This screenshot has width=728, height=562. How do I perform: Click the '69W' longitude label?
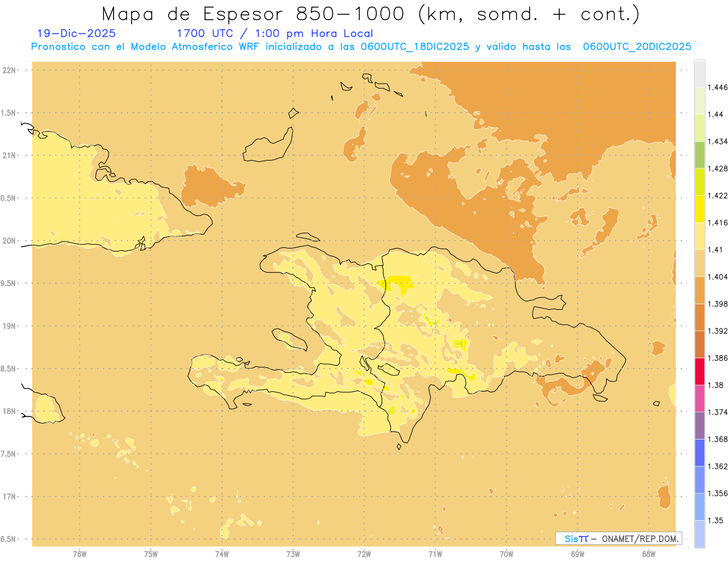[x=578, y=554]
